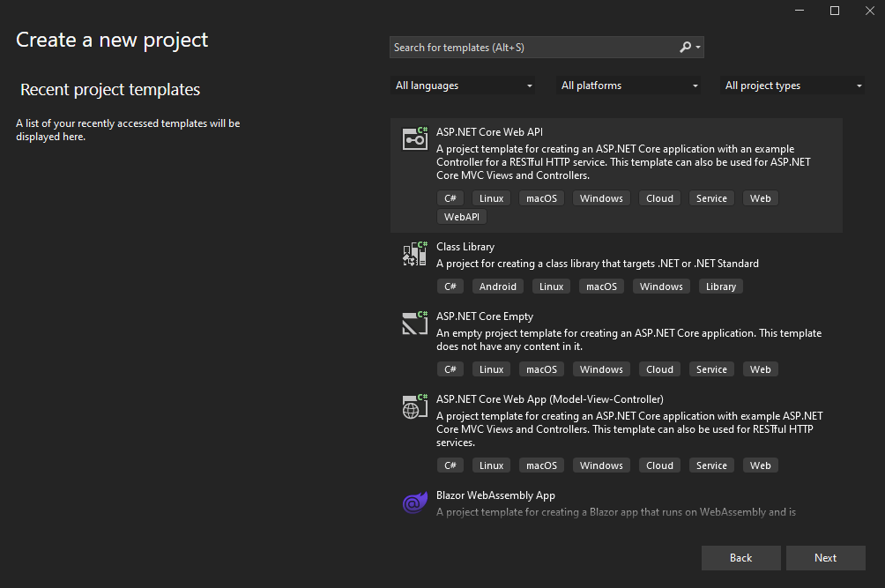Click the Blazor WebAssembly App icon
Image resolution: width=885 pixels, height=588 pixels.
coord(415,502)
